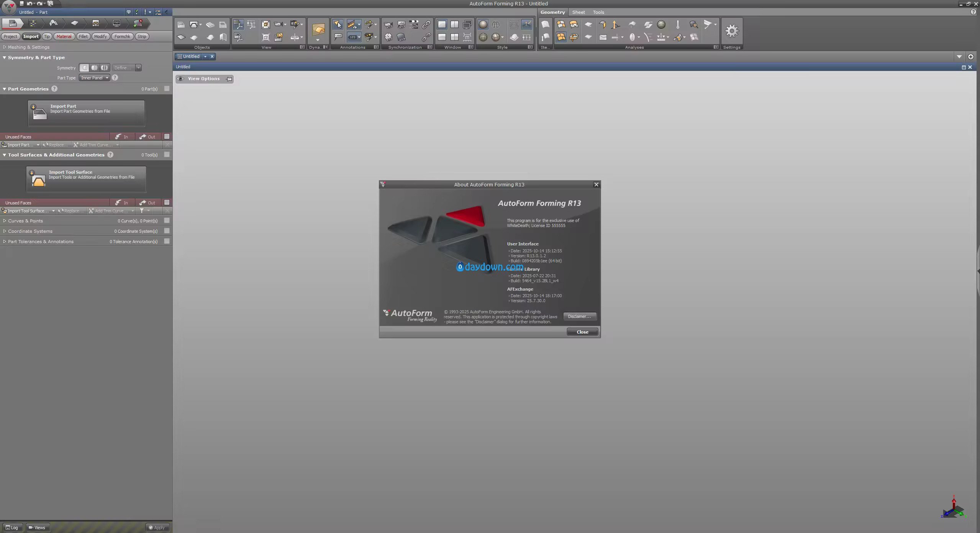Click the Settings gear icon
The image size is (980, 533).
tap(731, 31)
